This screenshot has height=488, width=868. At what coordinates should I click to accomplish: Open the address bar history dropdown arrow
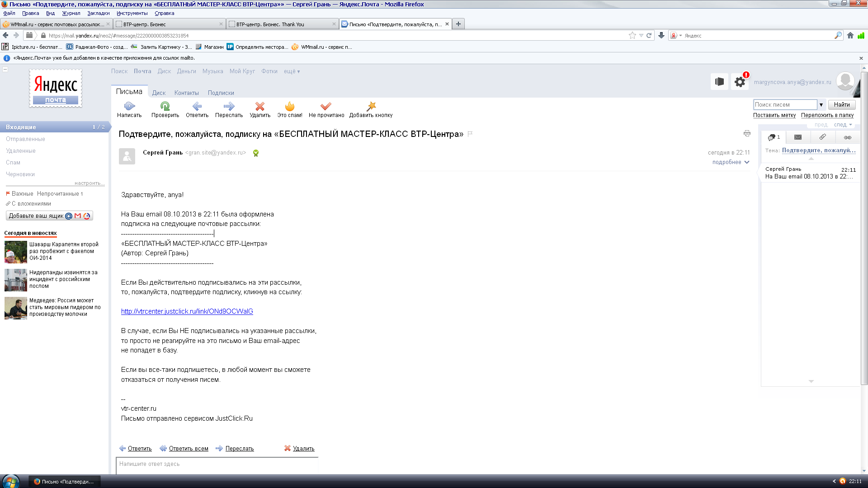click(641, 35)
